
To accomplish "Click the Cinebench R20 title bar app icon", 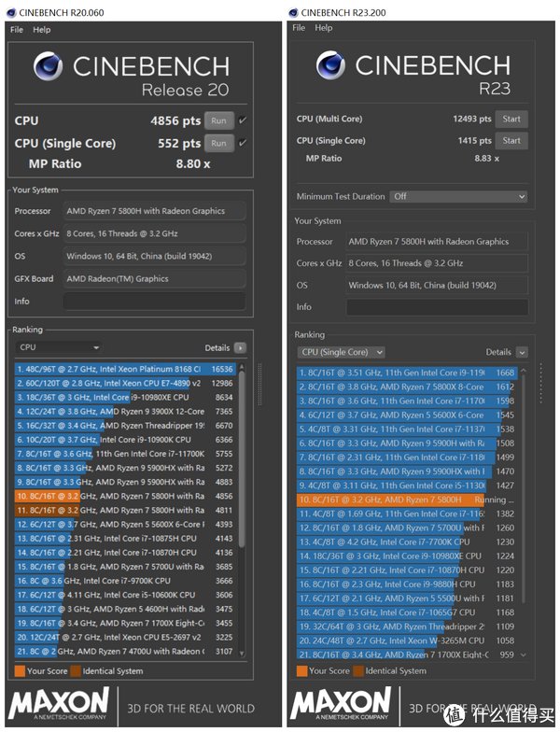I will [11, 13].
